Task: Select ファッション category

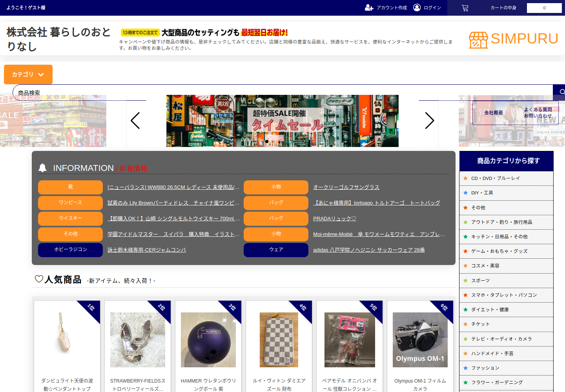Action: 506,368
